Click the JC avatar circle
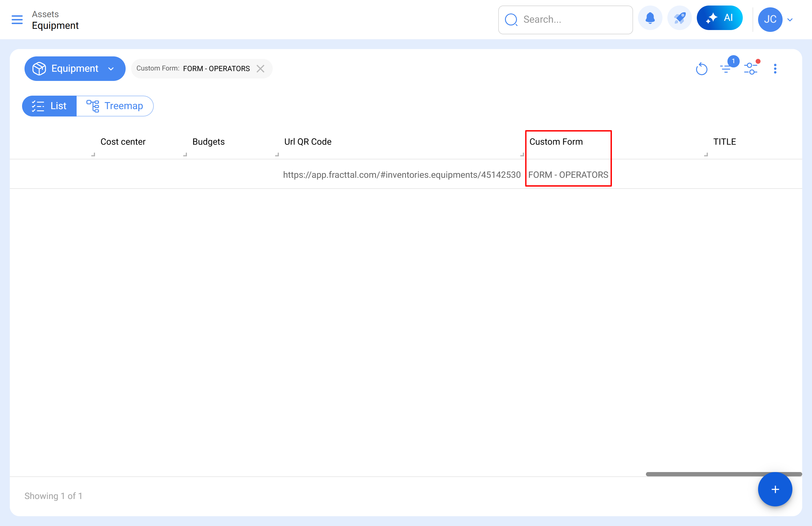The width and height of the screenshot is (812, 526). 770,19
